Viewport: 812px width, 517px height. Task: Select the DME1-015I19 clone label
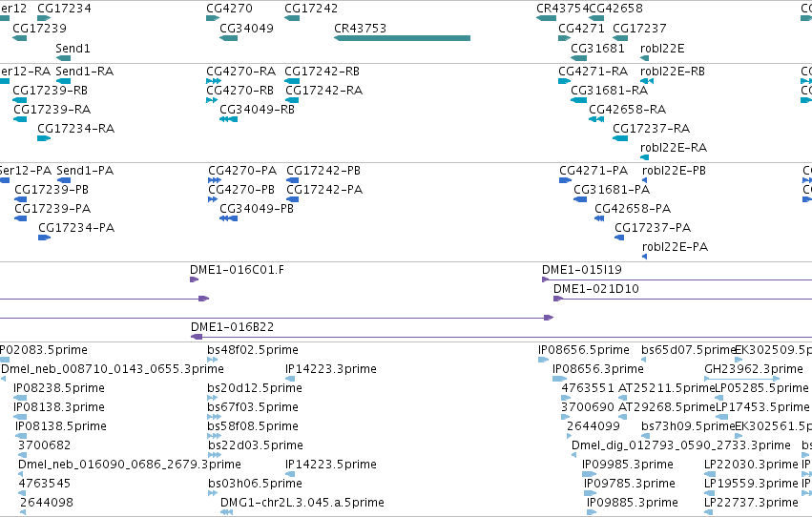point(581,270)
